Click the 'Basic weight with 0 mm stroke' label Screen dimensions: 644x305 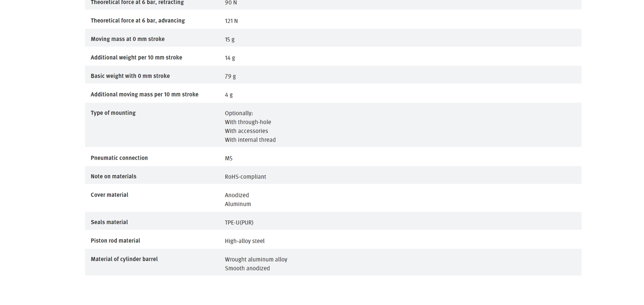pyautogui.click(x=130, y=76)
